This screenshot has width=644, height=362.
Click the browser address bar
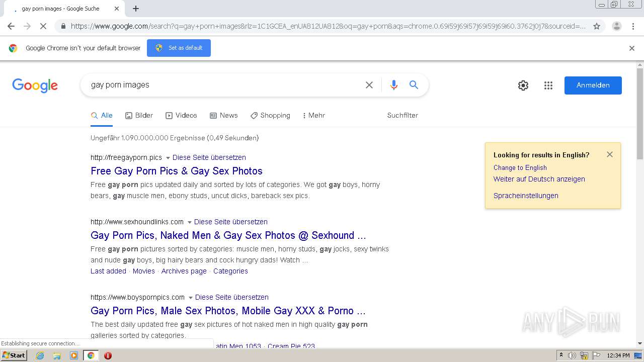(x=328, y=26)
